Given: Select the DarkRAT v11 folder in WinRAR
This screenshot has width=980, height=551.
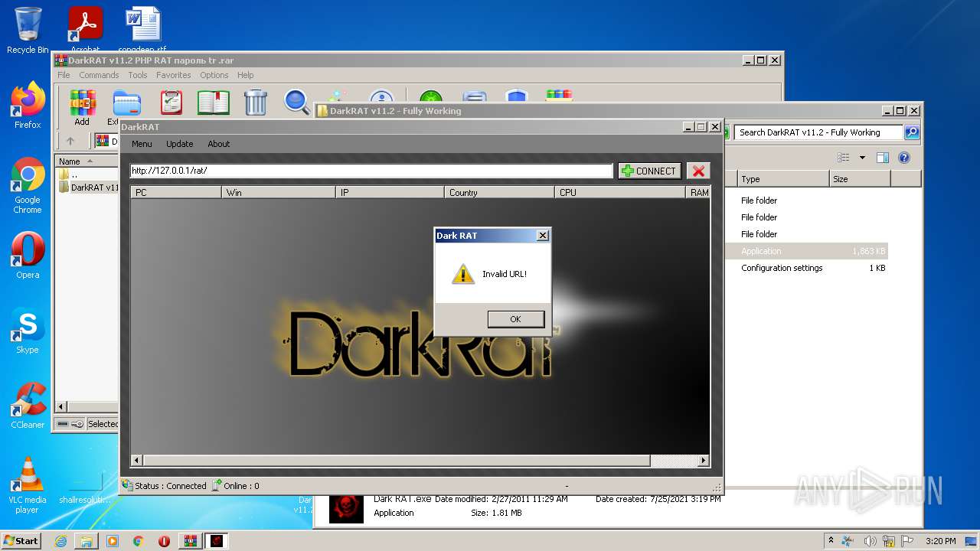Looking at the screenshot, I should click(x=88, y=187).
